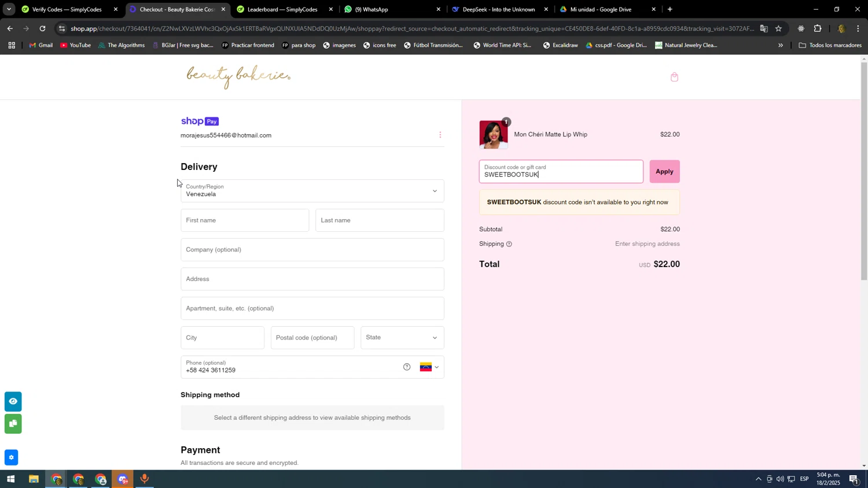
Task: Click the Postal code field
Action: tap(312, 338)
